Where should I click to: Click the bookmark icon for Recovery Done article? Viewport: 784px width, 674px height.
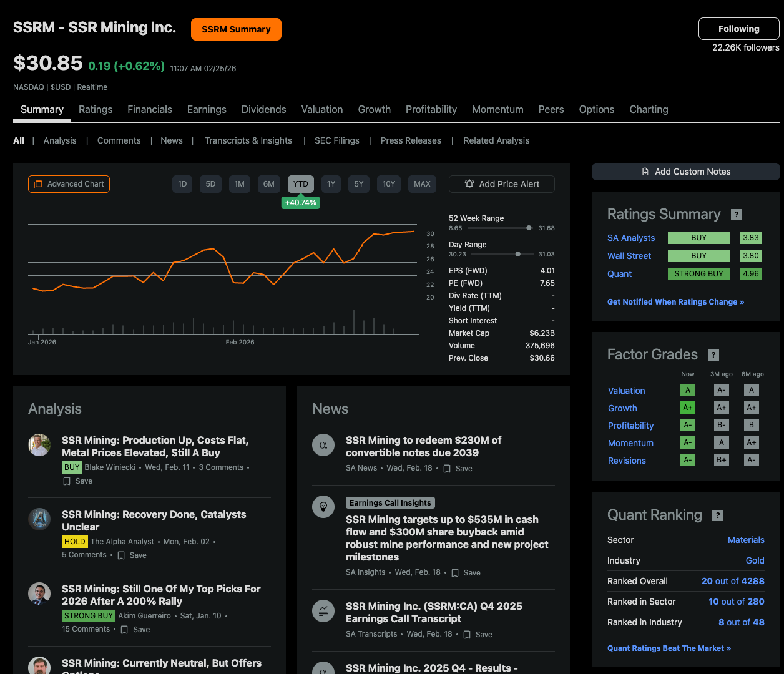pos(121,555)
